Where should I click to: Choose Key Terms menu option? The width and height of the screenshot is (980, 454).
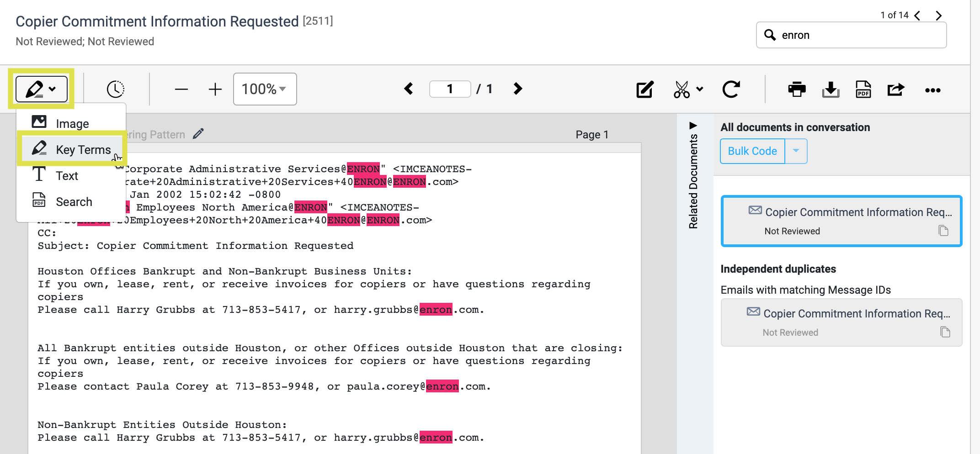(x=72, y=149)
